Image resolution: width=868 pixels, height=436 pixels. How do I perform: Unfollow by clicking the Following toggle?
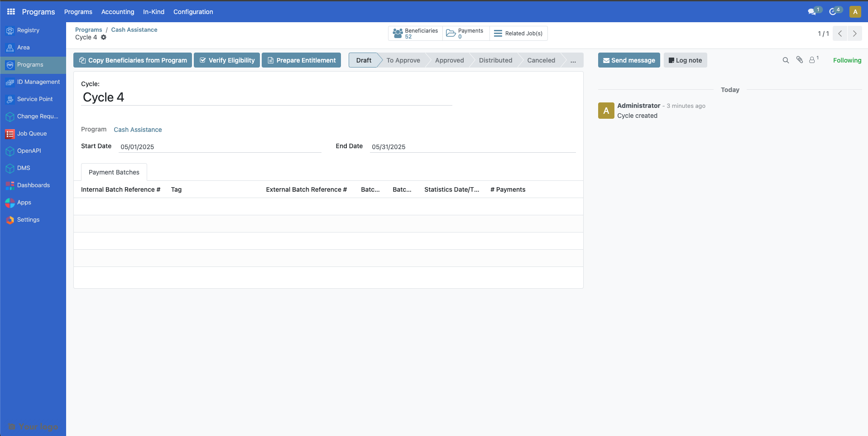[847, 60]
